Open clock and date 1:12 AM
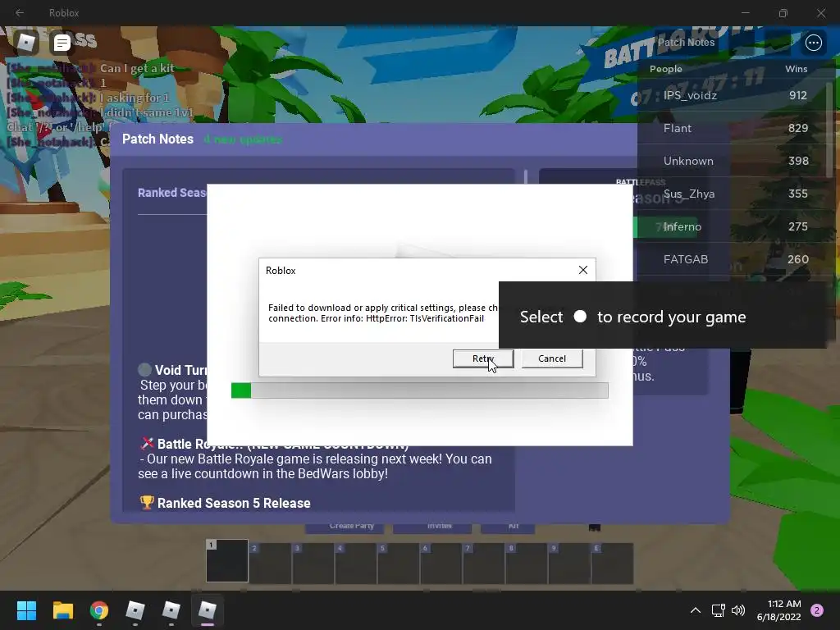840x630 pixels. (x=779, y=610)
